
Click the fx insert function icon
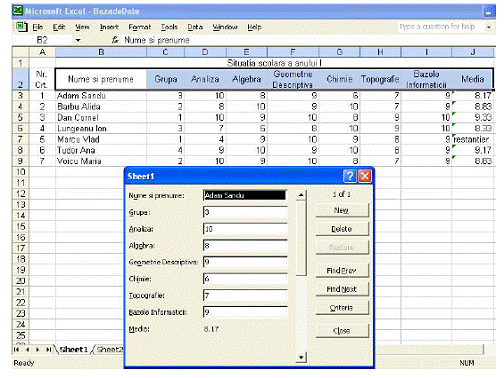(x=115, y=40)
